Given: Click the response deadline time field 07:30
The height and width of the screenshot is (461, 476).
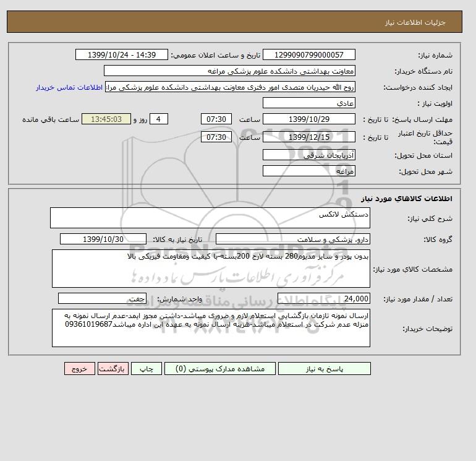Looking at the screenshot, I should [216, 119].
